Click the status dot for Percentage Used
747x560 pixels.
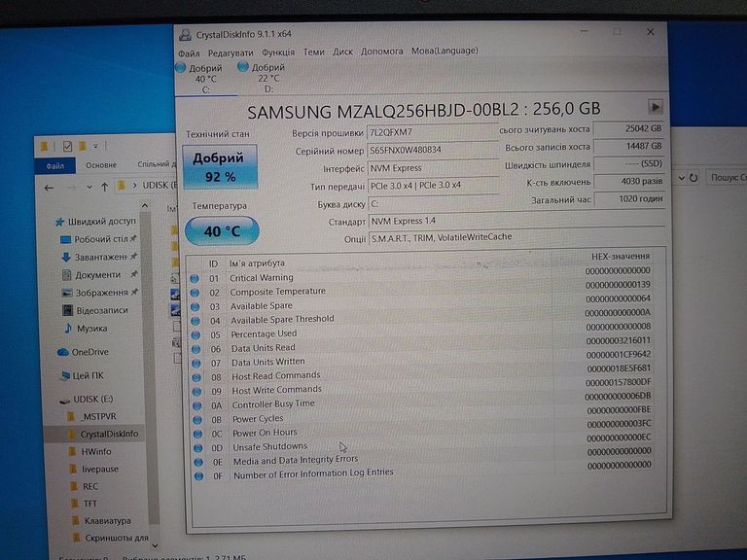pos(196,335)
